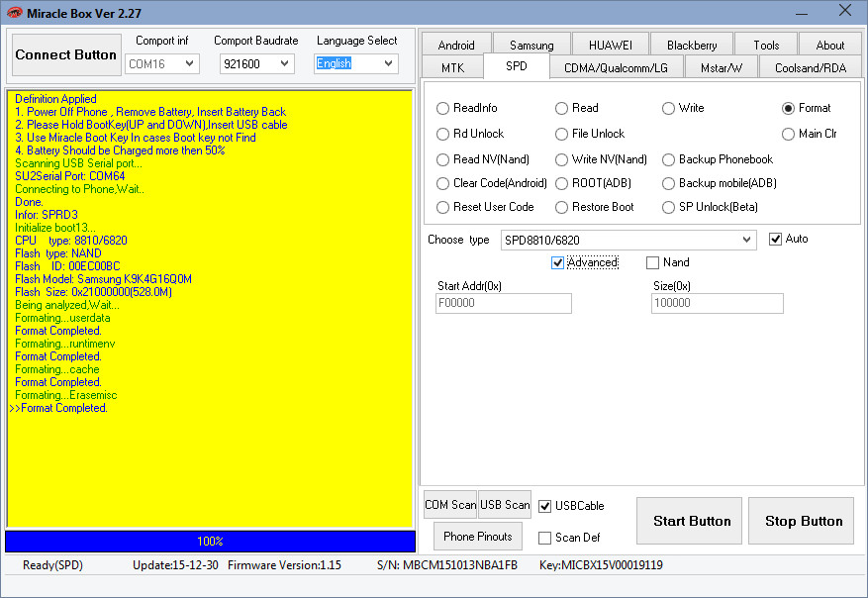Image resolution: width=868 pixels, height=598 pixels.
Task: Click the log line 'Flash Model: Samsung K9K4G16Q0M'
Action: pos(104,279)
